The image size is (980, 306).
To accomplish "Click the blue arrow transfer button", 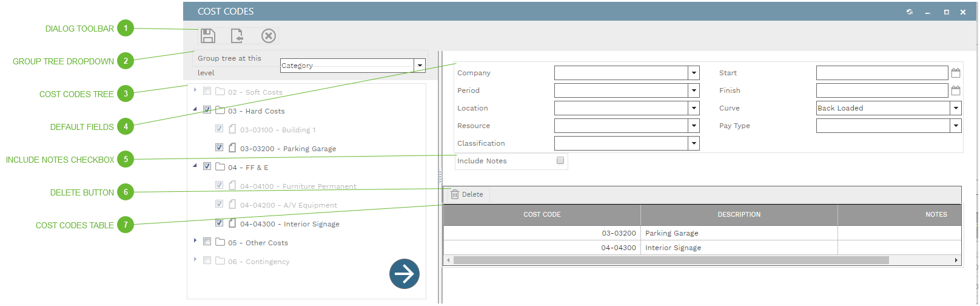I will pyautogui.click(x=404, y=274).
